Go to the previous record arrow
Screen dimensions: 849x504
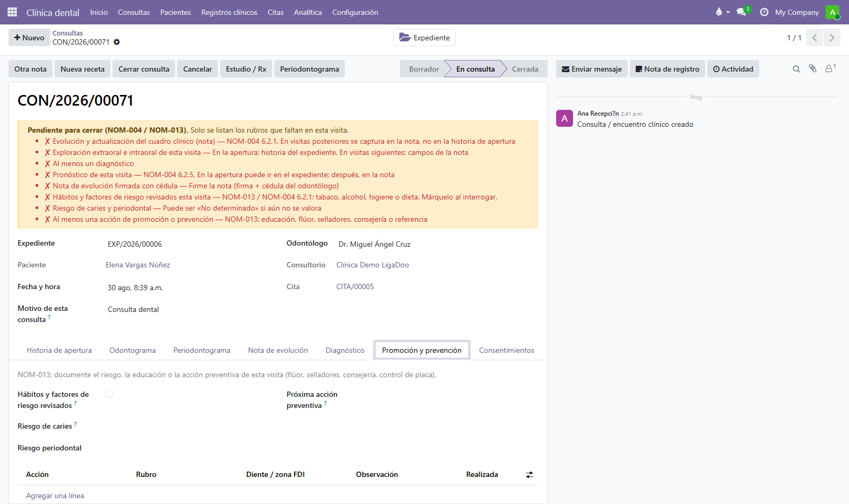[815, 38]
